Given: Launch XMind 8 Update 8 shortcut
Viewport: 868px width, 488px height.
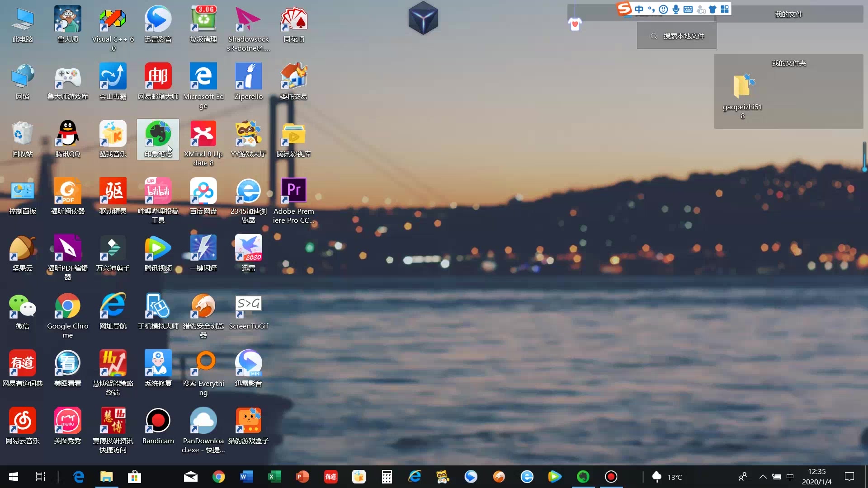Looking at the screenshot, I should [203, 144].
